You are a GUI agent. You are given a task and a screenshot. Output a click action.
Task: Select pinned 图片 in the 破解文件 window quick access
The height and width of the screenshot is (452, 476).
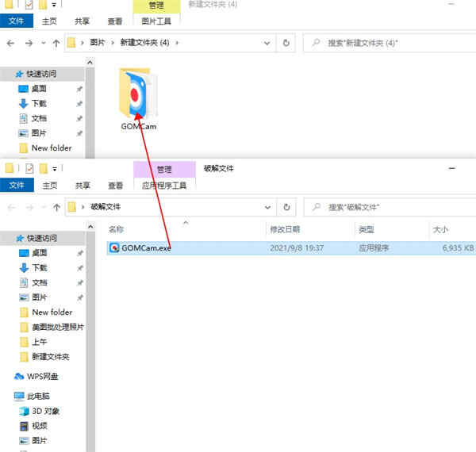(x=40, y=297)
